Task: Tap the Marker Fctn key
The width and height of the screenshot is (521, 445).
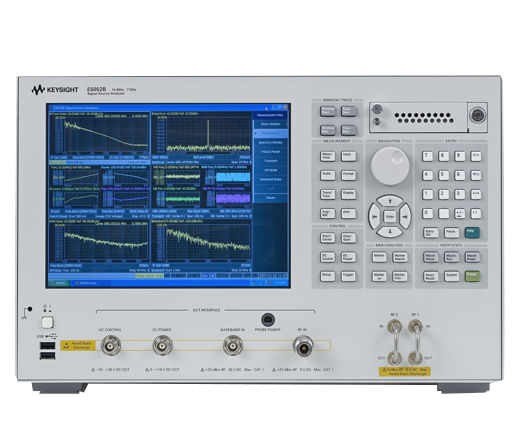Action: point(400,276)
